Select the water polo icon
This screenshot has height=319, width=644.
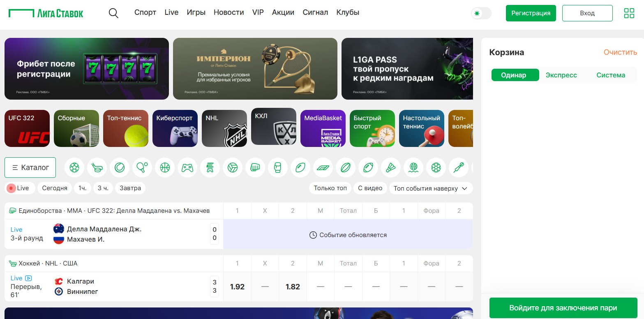[413, 168]
